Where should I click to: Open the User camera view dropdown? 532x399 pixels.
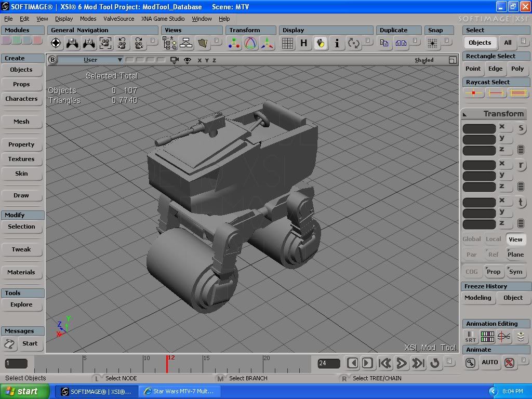(90, 60)
